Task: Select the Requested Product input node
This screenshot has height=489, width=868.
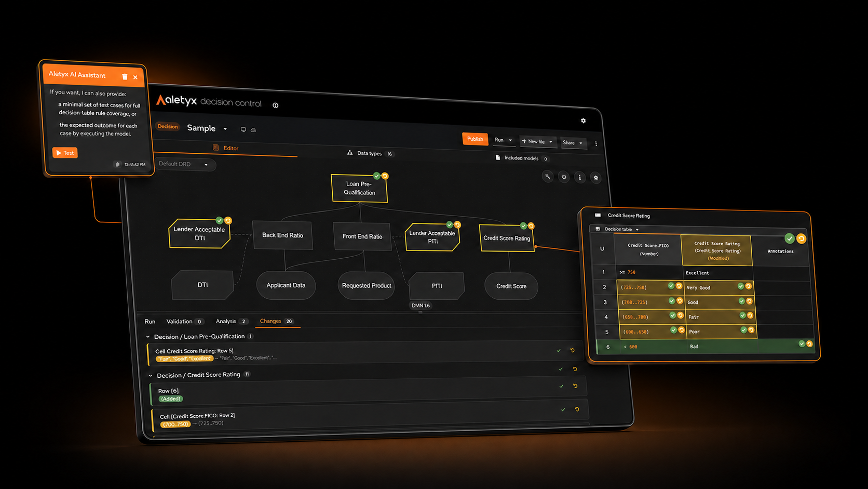Action: click(x=367, y=286)
